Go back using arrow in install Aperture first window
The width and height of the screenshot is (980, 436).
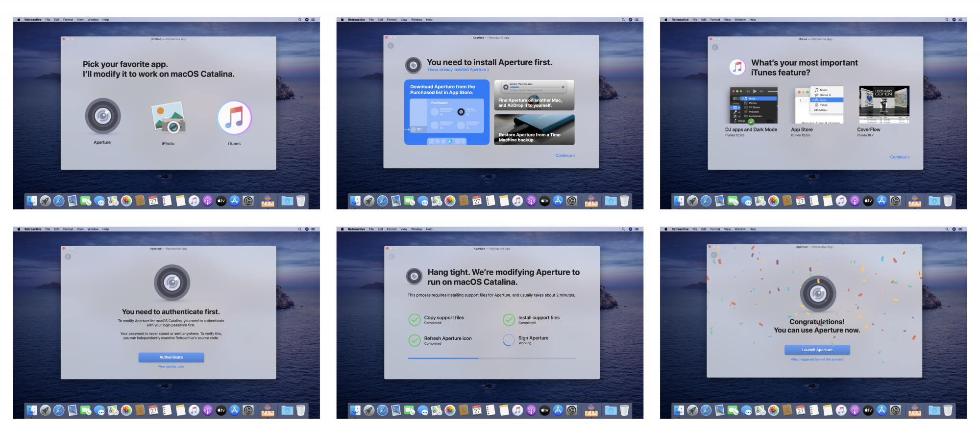(391, 46)
